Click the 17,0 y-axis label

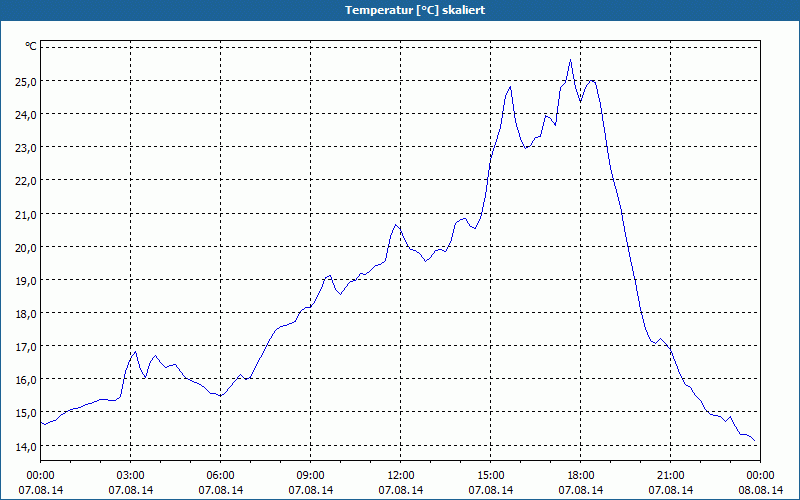coord(27,347)
